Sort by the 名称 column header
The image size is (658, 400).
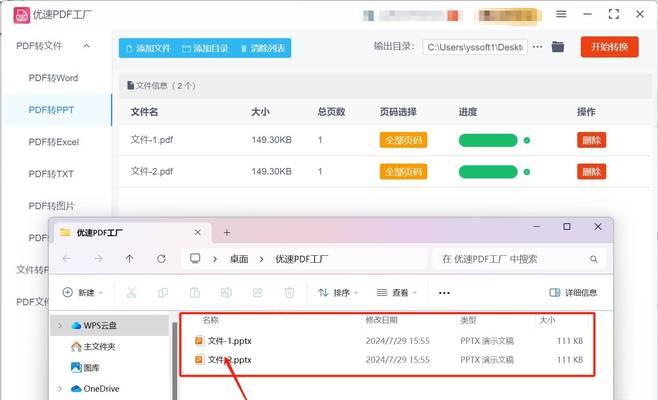[210, 320]
